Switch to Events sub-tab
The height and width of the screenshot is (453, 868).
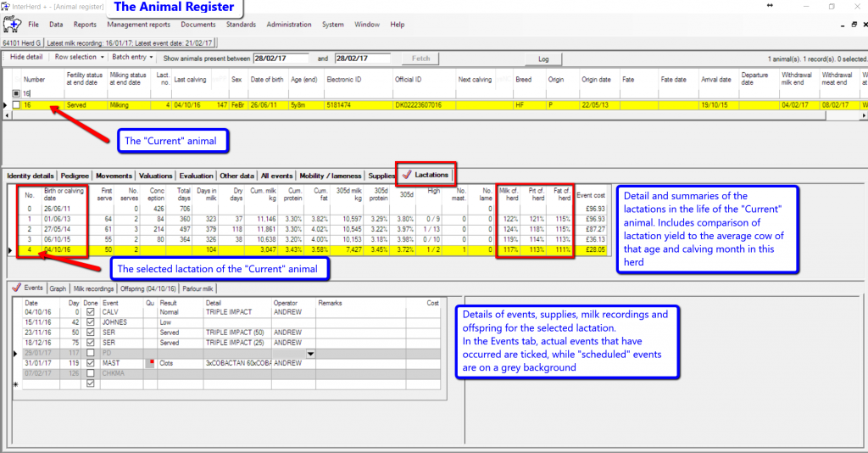coord(28,288)
